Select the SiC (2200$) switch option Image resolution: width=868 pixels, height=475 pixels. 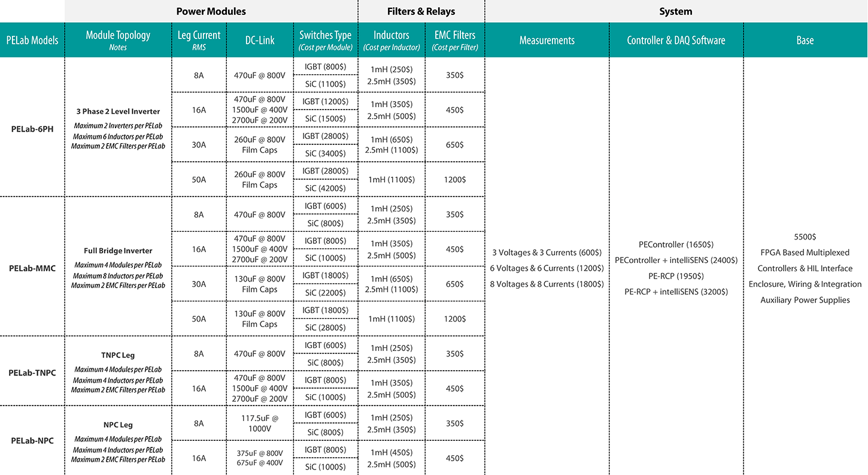click(x=326, y=293)
